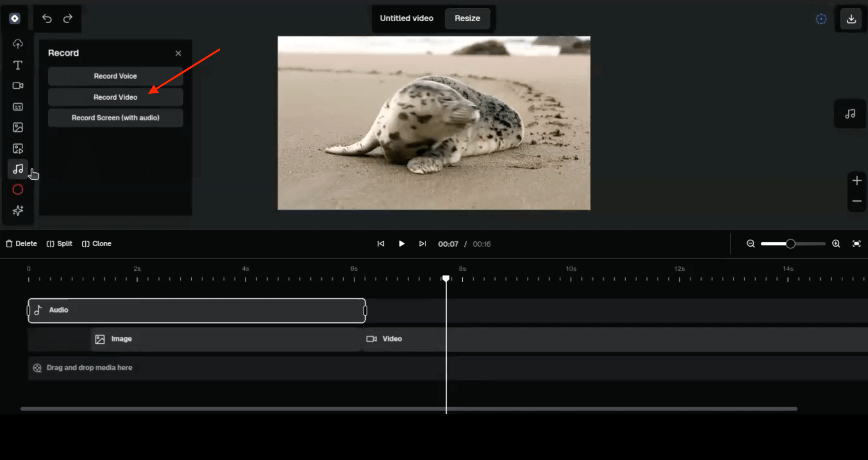Open the image library sidebar icon
868x460 pixels.
tap(18, 128)
